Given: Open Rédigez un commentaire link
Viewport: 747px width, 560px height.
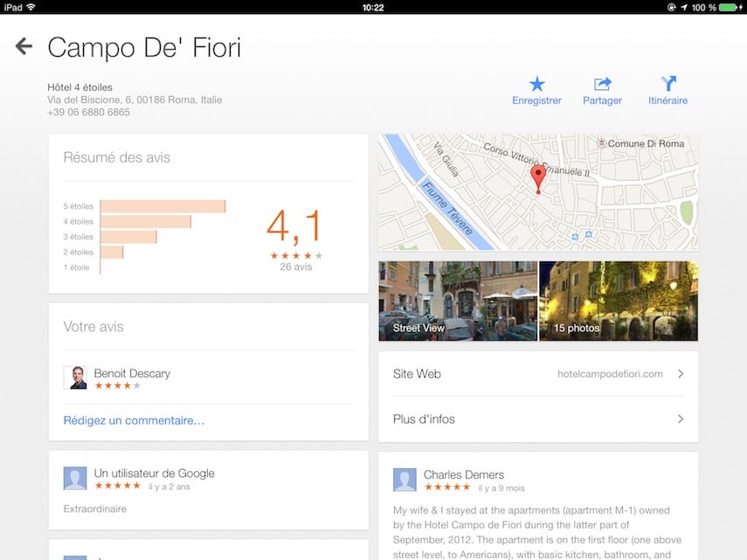Looking at the screenshot, I should [133, 420].
